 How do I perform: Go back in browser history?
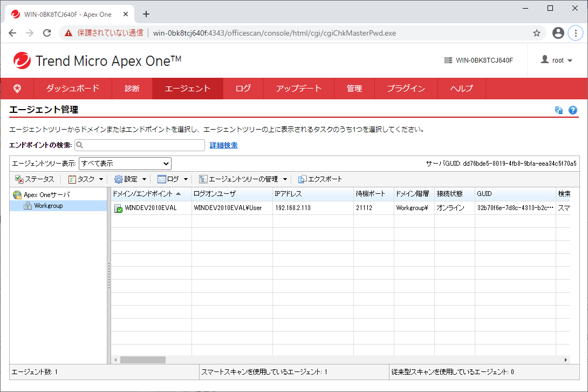click(x=12, y=33)
